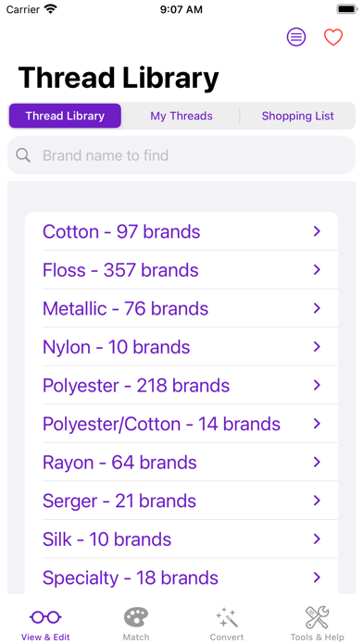Expand the Metallic row chevron
363x644 pixels.
[317, 308]
